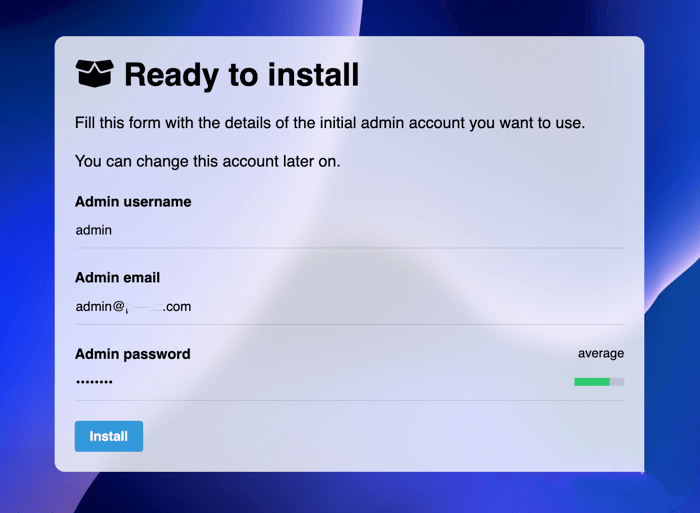Click the blue wallpaper outside the install dialog

27,268
